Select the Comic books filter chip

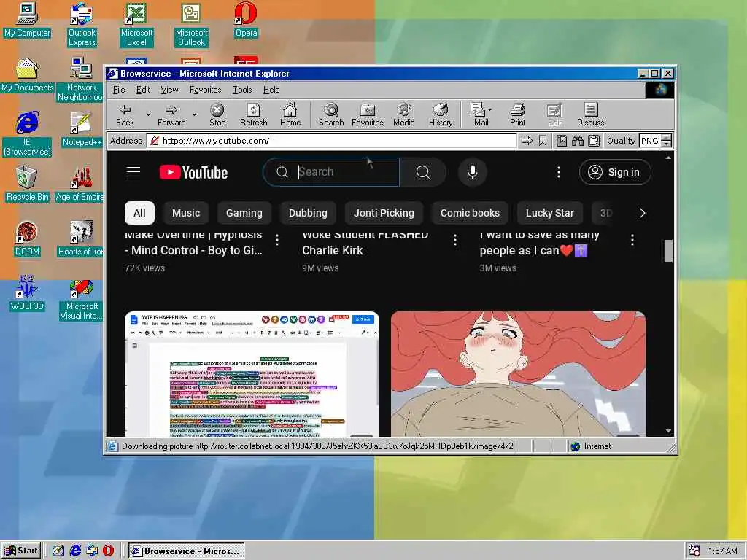[470, 213]
